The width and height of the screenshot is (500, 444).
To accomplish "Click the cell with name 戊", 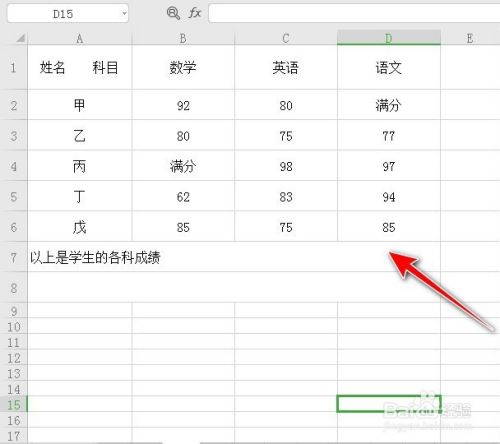I will point(80,227).
